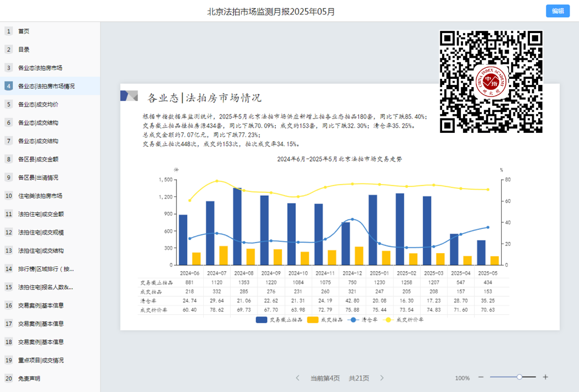
Task: Toggle 清仓率 legend series
Action: (363, 320)
